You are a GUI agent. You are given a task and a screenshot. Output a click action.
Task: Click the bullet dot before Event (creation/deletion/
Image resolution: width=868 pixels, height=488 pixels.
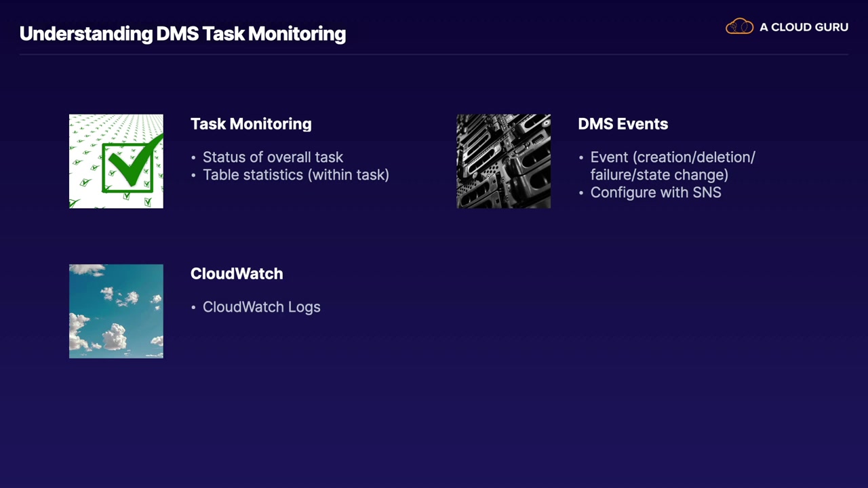coord(581,158)
